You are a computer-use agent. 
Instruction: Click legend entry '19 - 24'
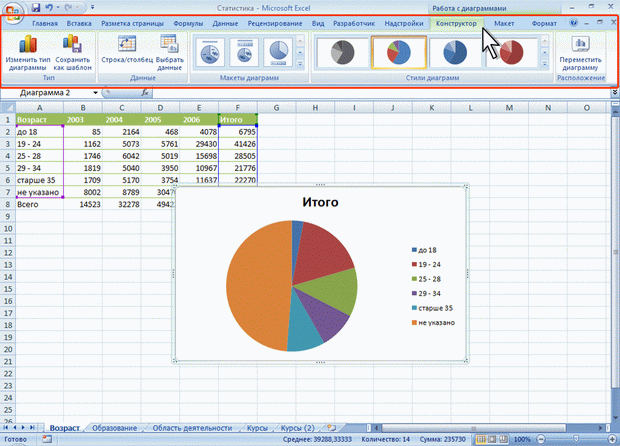point(426,265)
